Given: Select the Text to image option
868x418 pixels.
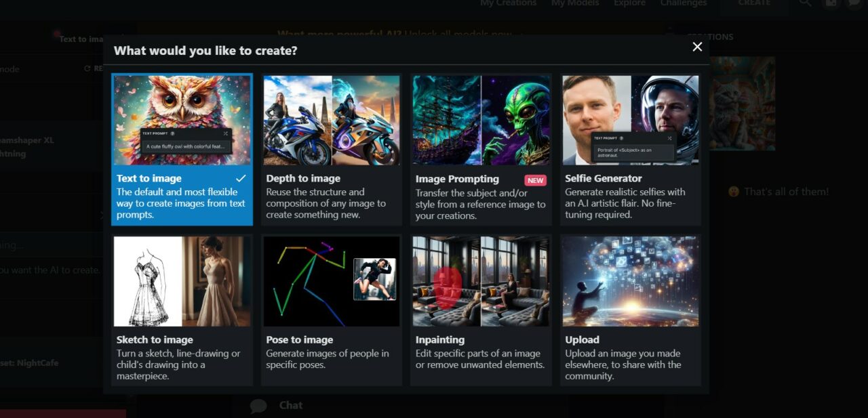Looking at the screenshot, I should (182, 149).
